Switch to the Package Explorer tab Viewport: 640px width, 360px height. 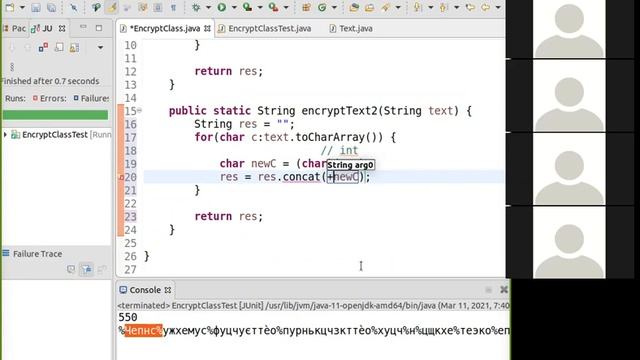point(15,29)
